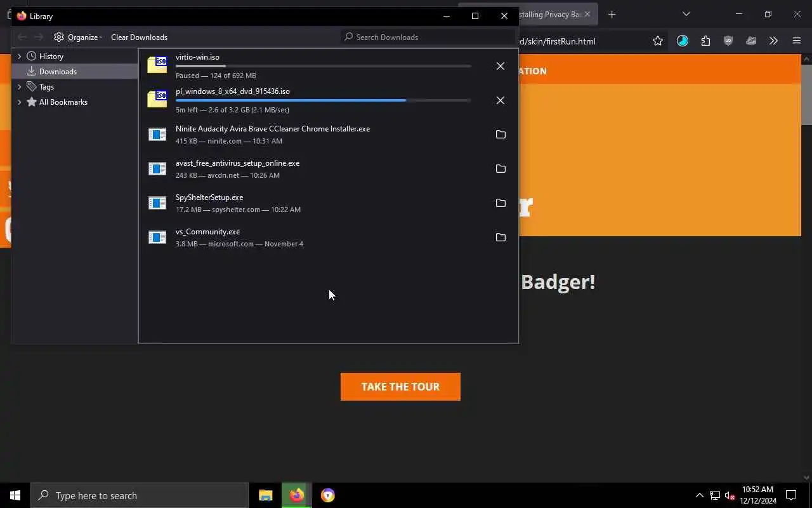Click the vs_Community.exe file icon
812x508 pixels.
(x=157, y=237)
